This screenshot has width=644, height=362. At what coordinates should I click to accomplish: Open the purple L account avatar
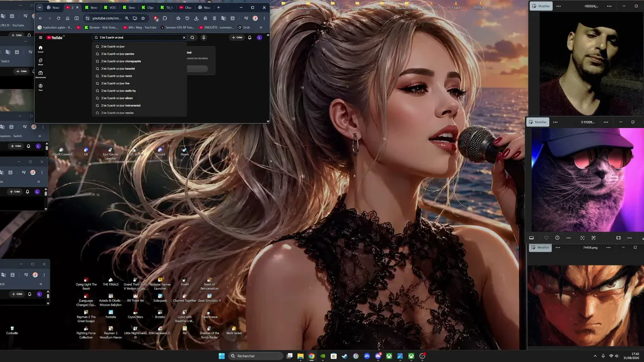[260, 38]
